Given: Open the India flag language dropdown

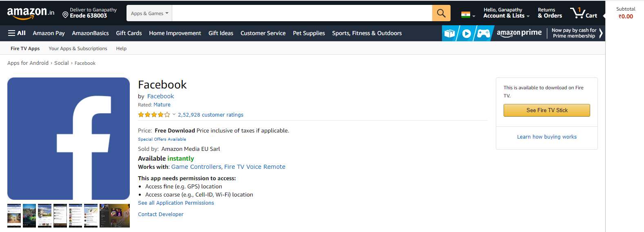Looking at the screenshot, I should tap(468, 15).
